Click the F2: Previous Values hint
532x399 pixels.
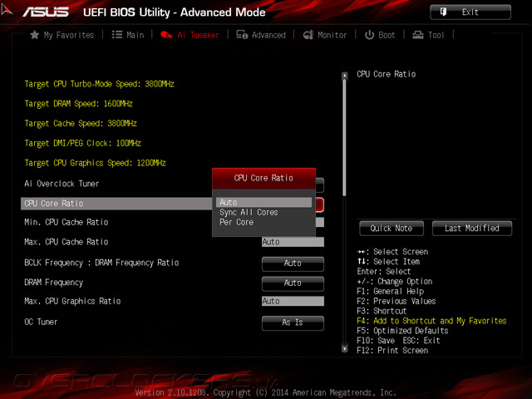coord(397,301)
